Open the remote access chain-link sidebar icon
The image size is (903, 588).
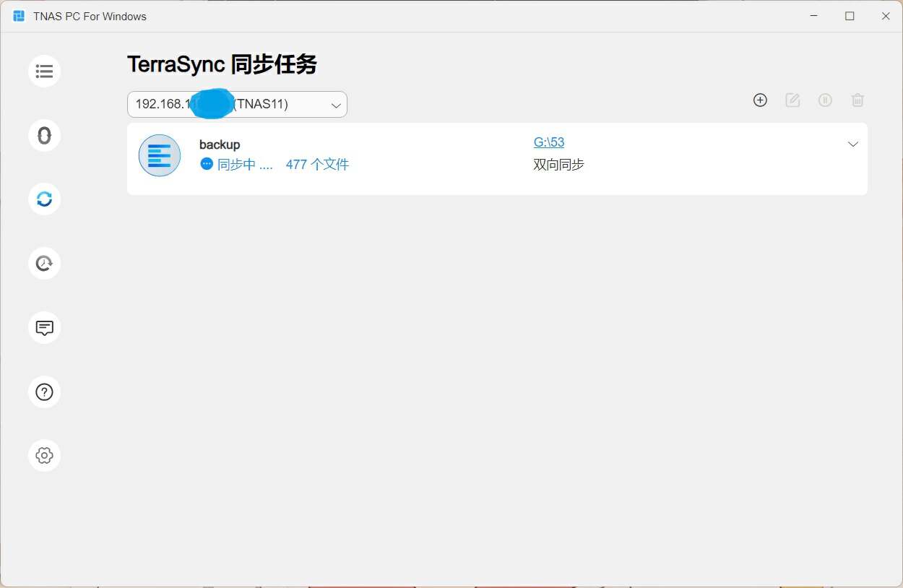(x=44, y=135)
